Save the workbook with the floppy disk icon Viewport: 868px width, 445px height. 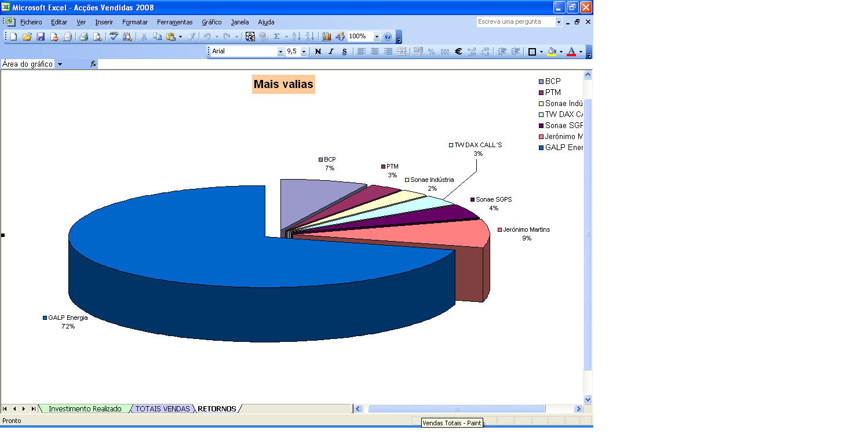(x=41, y=37)
